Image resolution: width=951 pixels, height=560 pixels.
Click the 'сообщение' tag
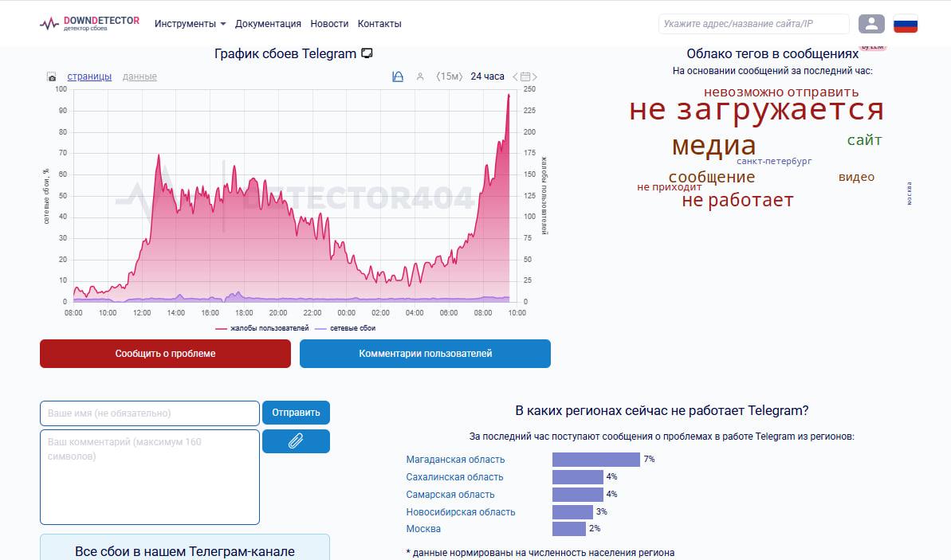(x=711, y=177)
